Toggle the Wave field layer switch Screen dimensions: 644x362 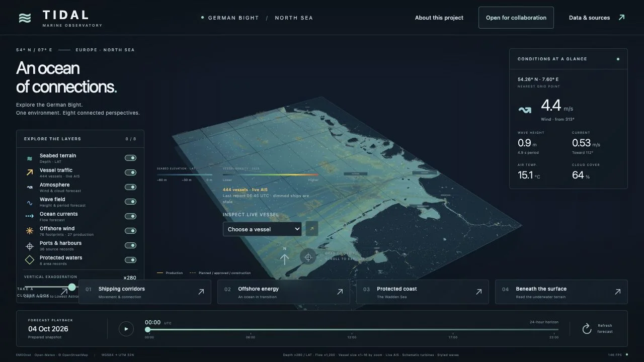pos(130,202)
